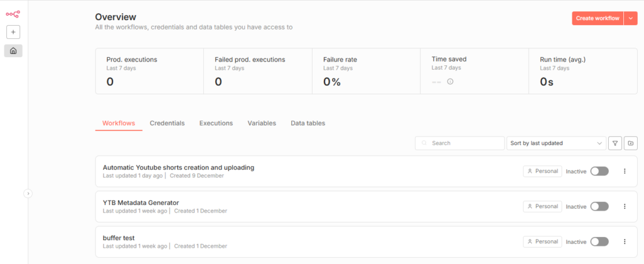Open the three-dot menu for YTB Metadata Generator
This screenshot has width=644, height=264.
tap(625, 206)
